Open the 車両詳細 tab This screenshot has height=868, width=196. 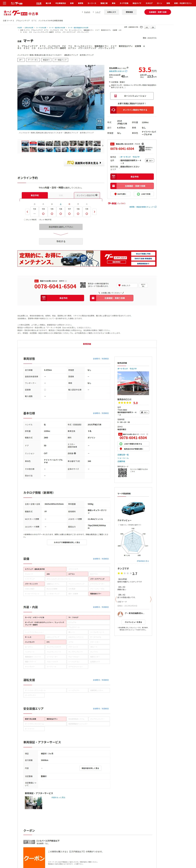coord(87,344)
